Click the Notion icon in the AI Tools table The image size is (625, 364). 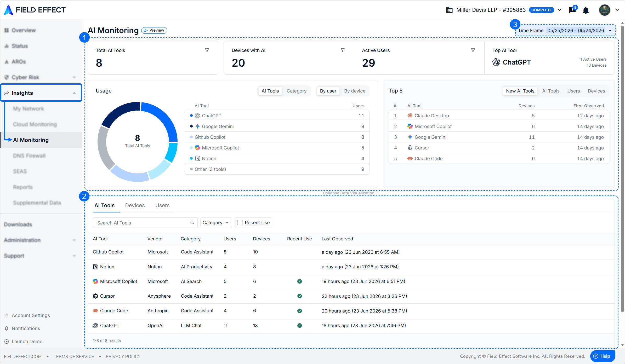coord(95,267)
